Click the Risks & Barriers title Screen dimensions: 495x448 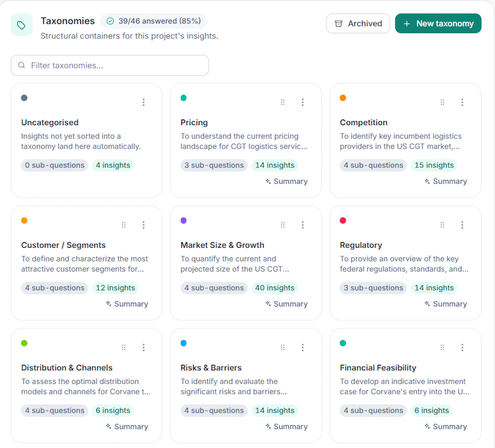click(x=211, y=368)
